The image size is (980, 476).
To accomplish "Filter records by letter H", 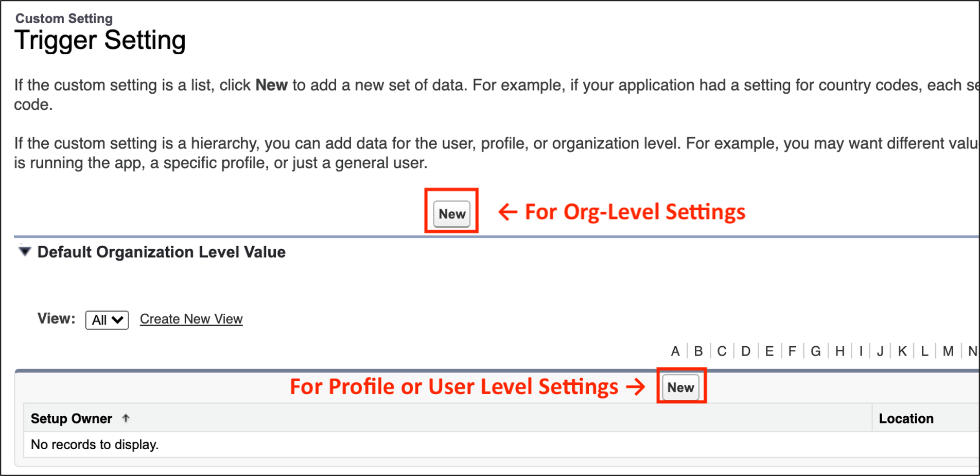I will coord(839,351).
